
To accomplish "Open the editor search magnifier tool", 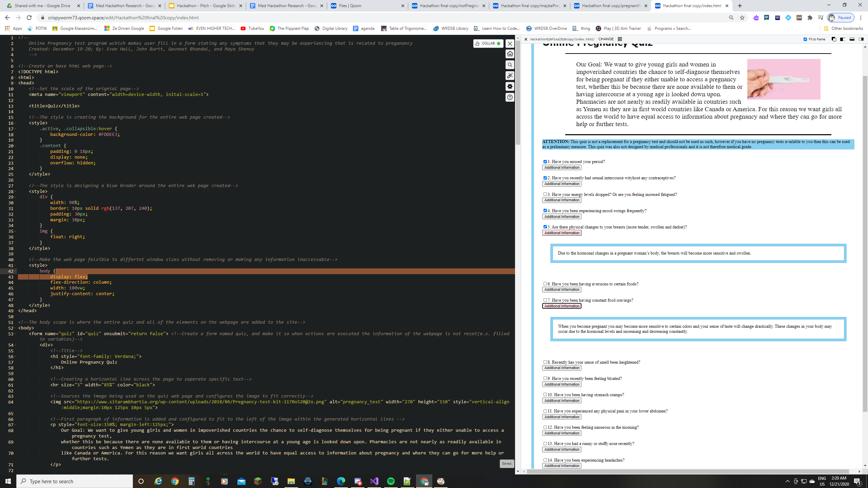I will tap(510, 65).
